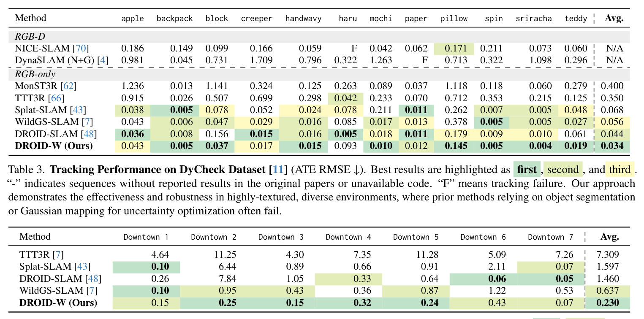The image size is (644, 319).
Task: Click Splat-SLAM's Downtown 2 value 6.44
Action: (228, 267)
